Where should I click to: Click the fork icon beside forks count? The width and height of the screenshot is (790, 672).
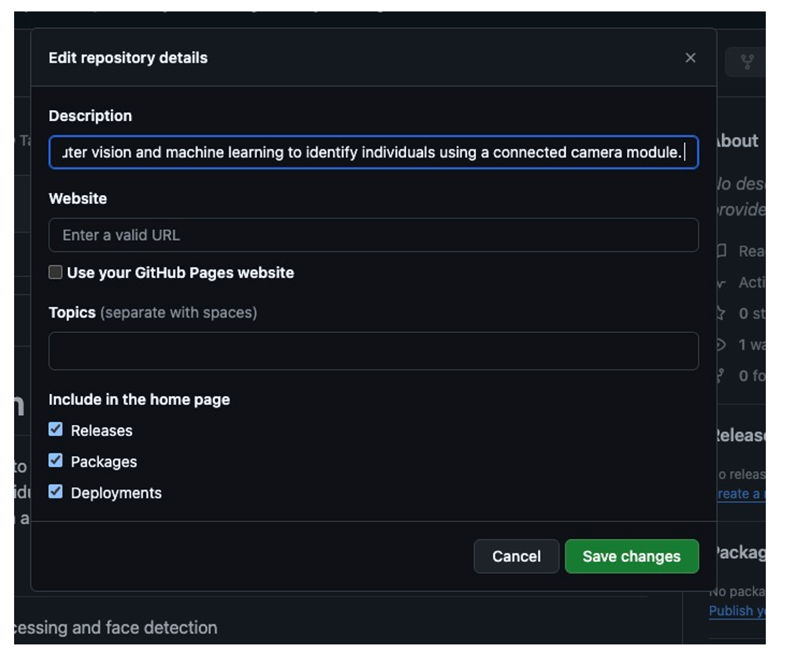722,375
